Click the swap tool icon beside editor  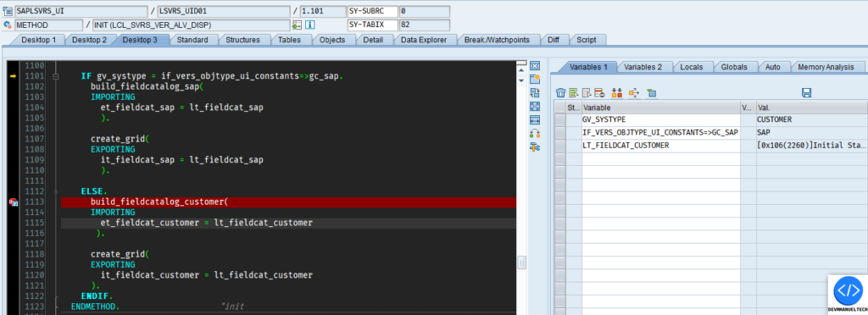(535, 92)
